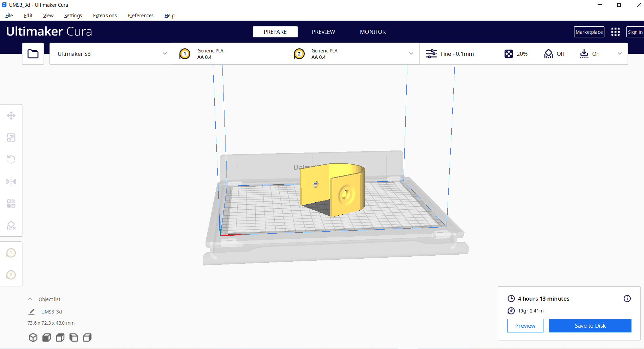Switch to 3D perspective view cube
The height and width of the screenshot is (349, 644).
pyautogui.click(x=33, y=338)
